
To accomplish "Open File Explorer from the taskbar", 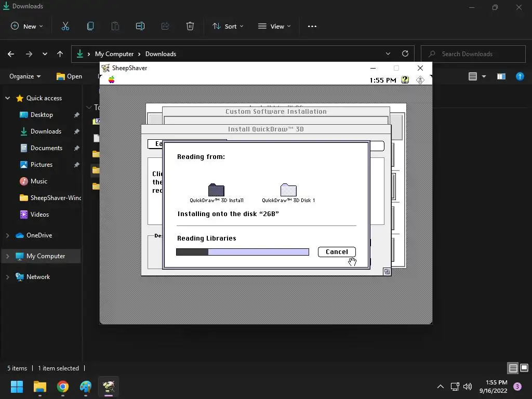I will pos(39,387).
